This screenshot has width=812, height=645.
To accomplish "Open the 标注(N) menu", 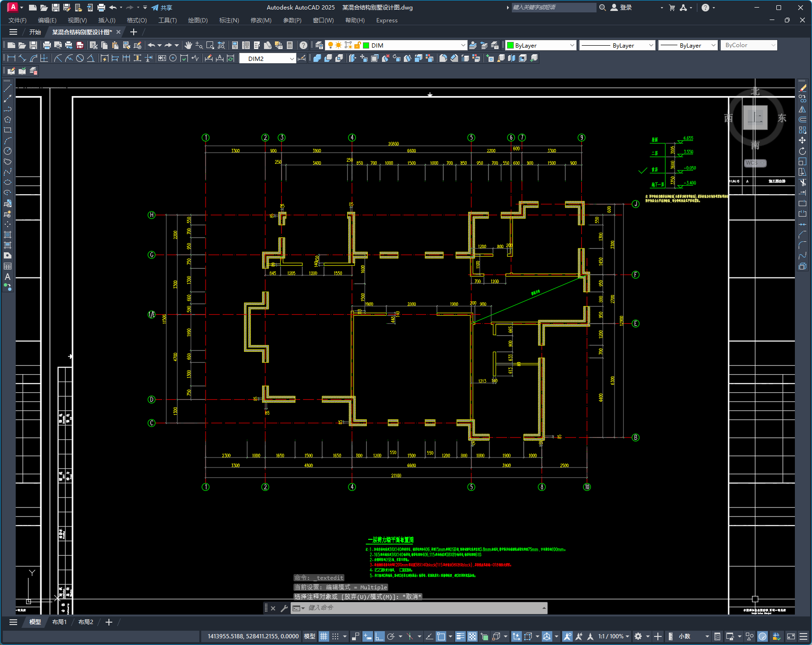I will (x=229, y=20).
